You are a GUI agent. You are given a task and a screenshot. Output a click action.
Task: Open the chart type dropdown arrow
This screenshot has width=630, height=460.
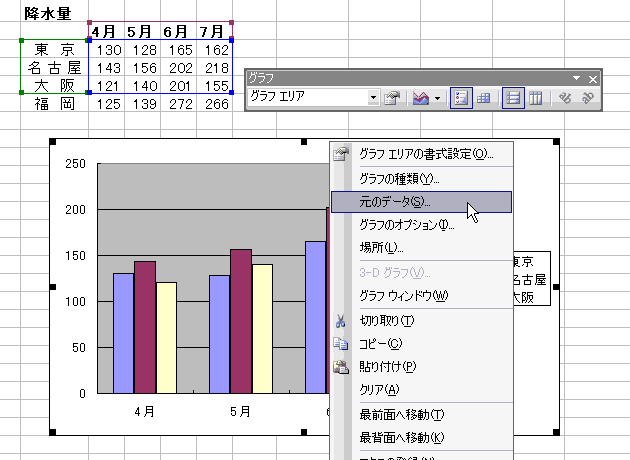[x=437, y=98]
